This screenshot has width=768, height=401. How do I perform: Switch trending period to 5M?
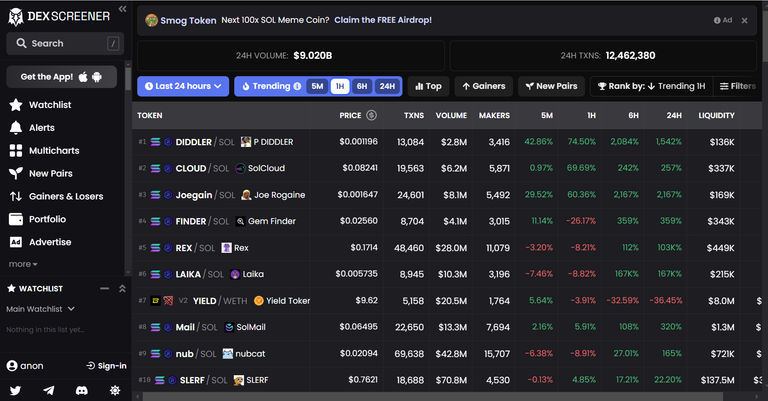click(x=317, y=86)
